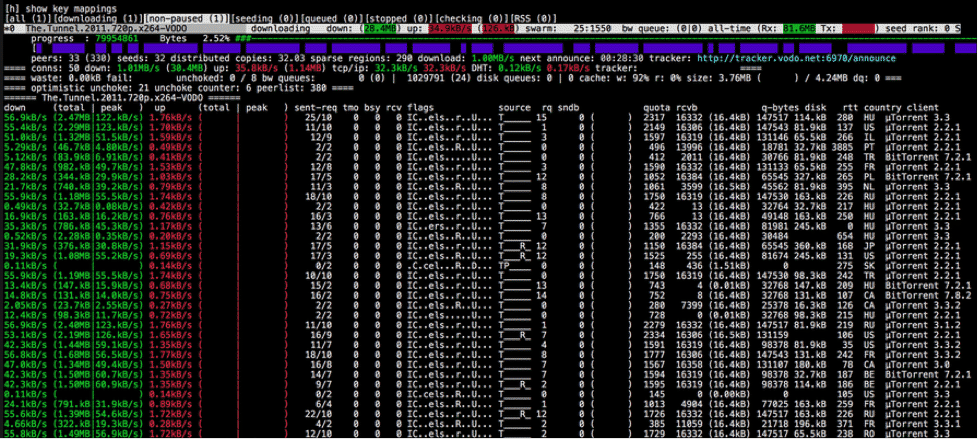Click the 'sent-req' column header
The width and height of the screenshot is (978, 439).
[x=314, y=108]
